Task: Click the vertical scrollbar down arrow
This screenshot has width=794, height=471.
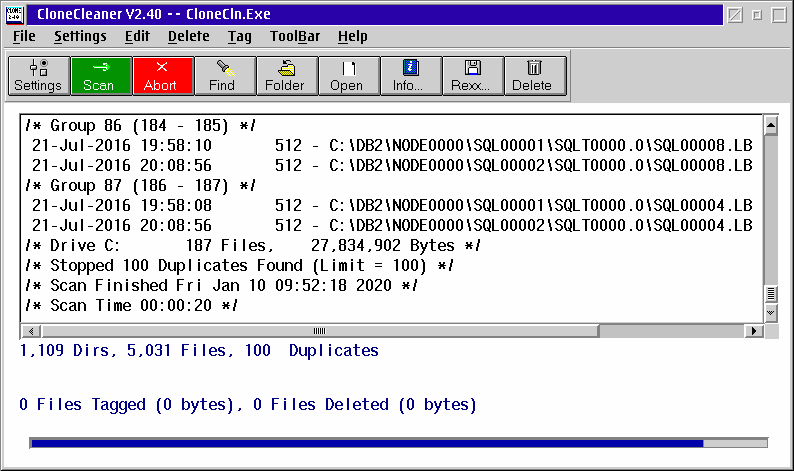Action: (x=770, y=313)
